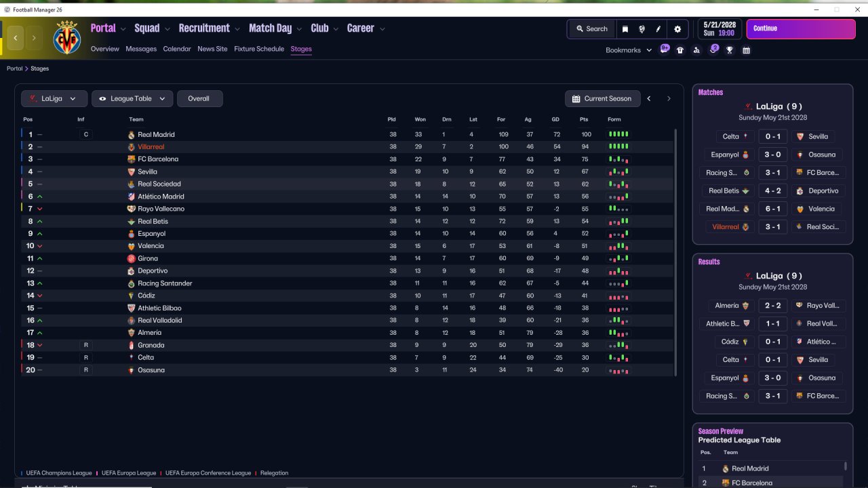Go to next season with right chevron
Viewport: 868px width, 488px height.
click(x=669, y=99)
